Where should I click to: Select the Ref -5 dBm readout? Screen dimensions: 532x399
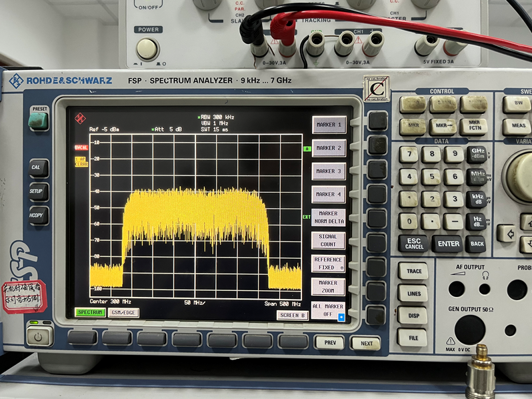pyautogui.click(x=104, y=129)
